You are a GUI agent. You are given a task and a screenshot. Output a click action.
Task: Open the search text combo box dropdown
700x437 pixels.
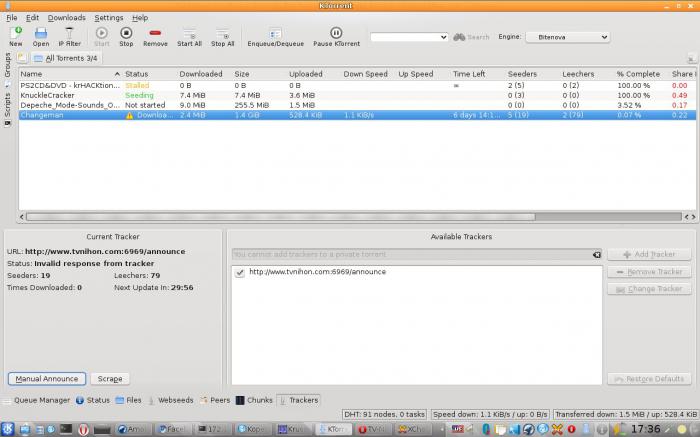[x=443, y=37]
